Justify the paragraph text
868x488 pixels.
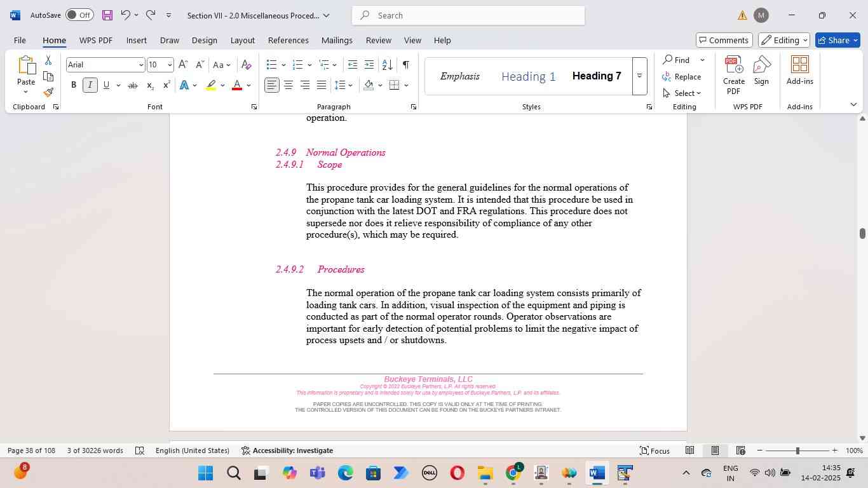322,85
